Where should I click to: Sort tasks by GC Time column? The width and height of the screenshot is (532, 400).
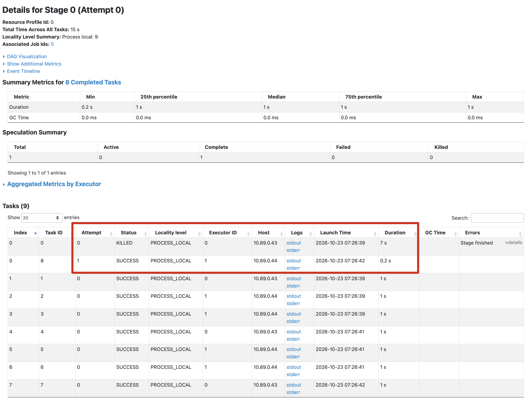tap(439, 233)
